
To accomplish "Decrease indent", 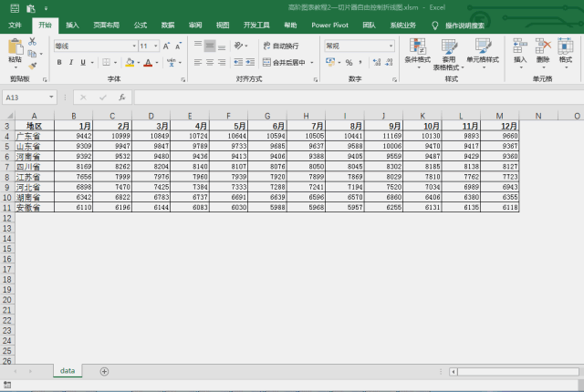I will 238,62.
